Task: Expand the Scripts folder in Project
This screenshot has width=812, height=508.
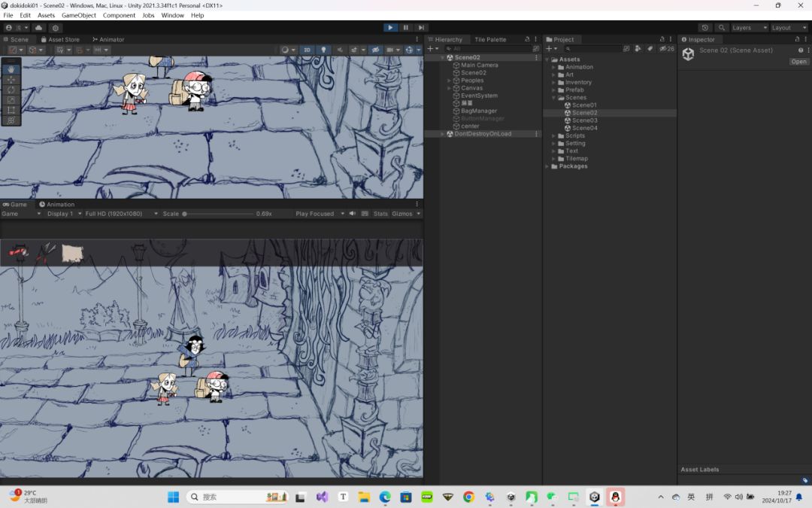Action: pyautogui.click(x=553, y=135)
